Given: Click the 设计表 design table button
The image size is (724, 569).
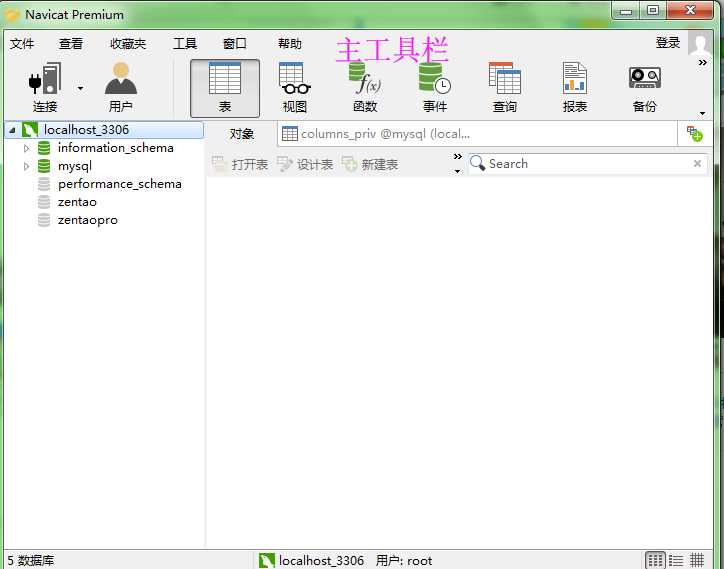Looking at the screenshot, I should pyautogui.click(x=305, y=164).
